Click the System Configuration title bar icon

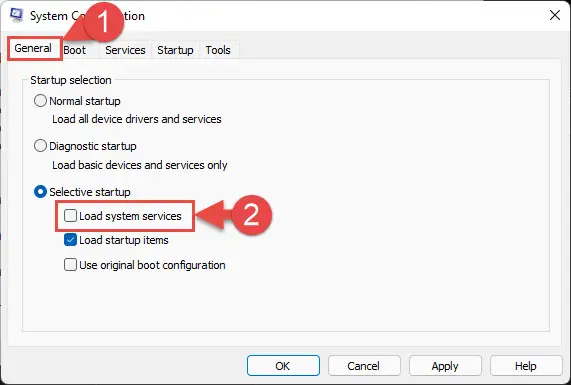(16, 15)
